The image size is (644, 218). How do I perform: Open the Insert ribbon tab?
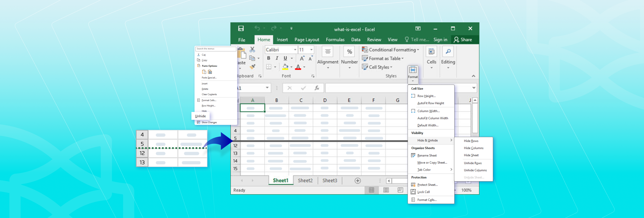(x=282, y=40)
